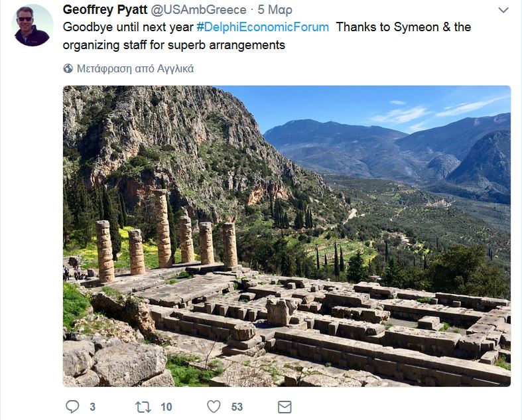Click 'Thanks to Symeon & the' text
Image resolution: width=522 pixels, height=420 pixels.
click(x=403, y=27)
